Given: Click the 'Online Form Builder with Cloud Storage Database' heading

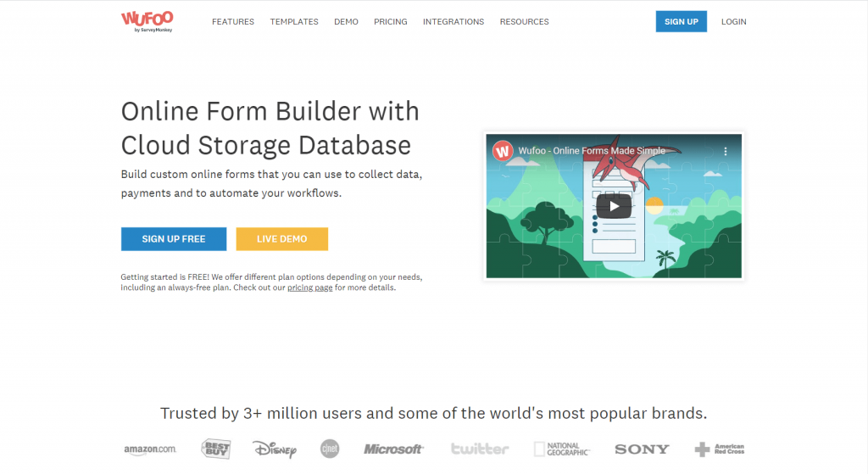Looking at the screenshot, I should pyautogui.click(x=270, y=129).
